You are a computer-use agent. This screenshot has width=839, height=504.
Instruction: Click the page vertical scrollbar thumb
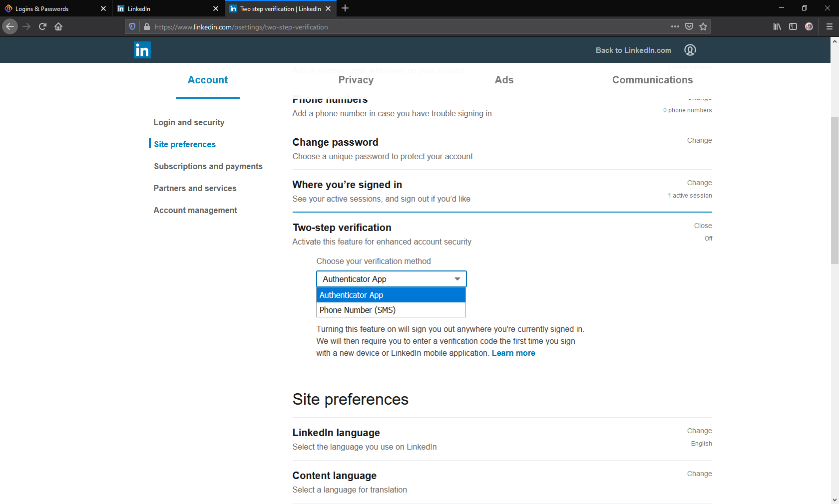coord(835,190)
